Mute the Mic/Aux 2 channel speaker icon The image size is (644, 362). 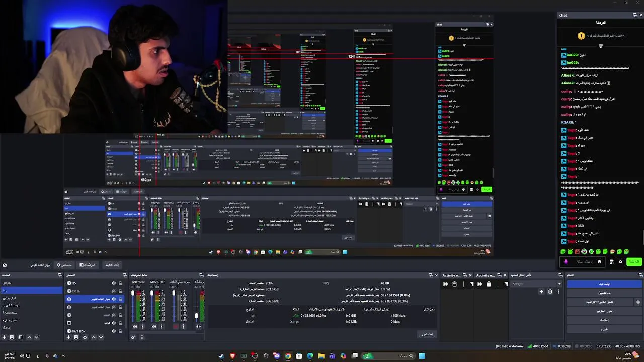click(x=154, y=326)
